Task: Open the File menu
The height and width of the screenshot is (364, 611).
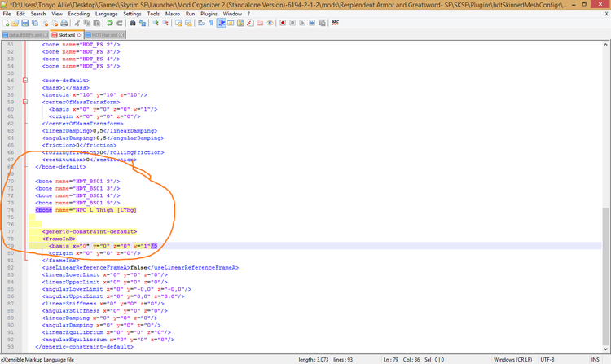Action: coord(7,14)
